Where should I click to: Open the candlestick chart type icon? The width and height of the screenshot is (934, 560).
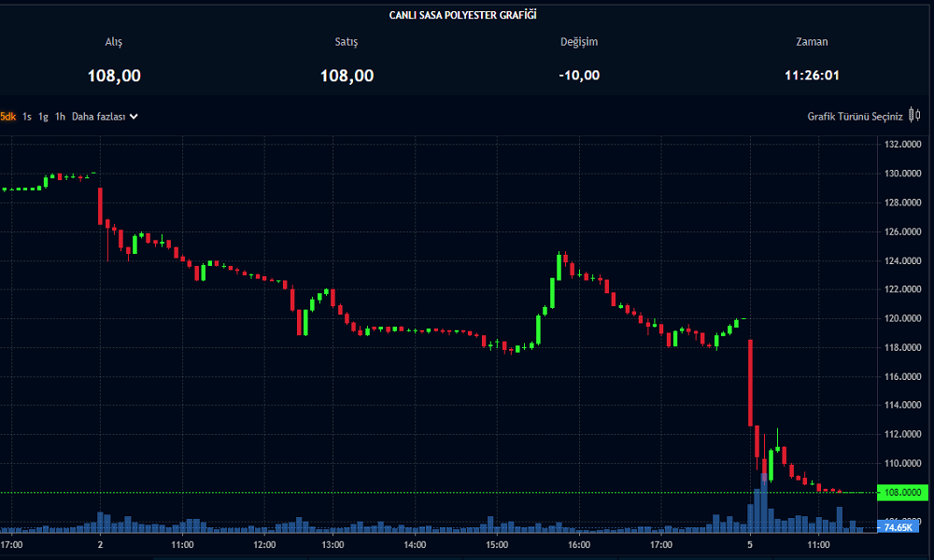(915, 115)
